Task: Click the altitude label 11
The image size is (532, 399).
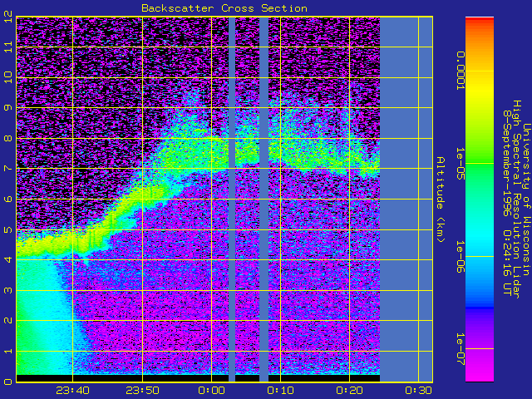Action: click(9, 47)
